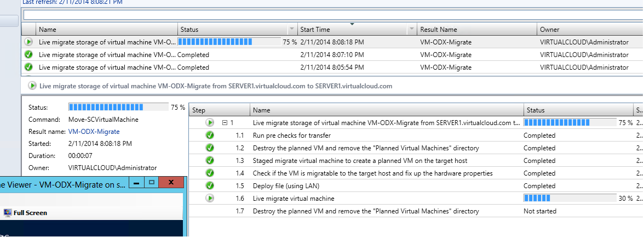The width and height of the screenshot is (644, 237).
Task: Click running icon of step 1
Action: [210, 123]
